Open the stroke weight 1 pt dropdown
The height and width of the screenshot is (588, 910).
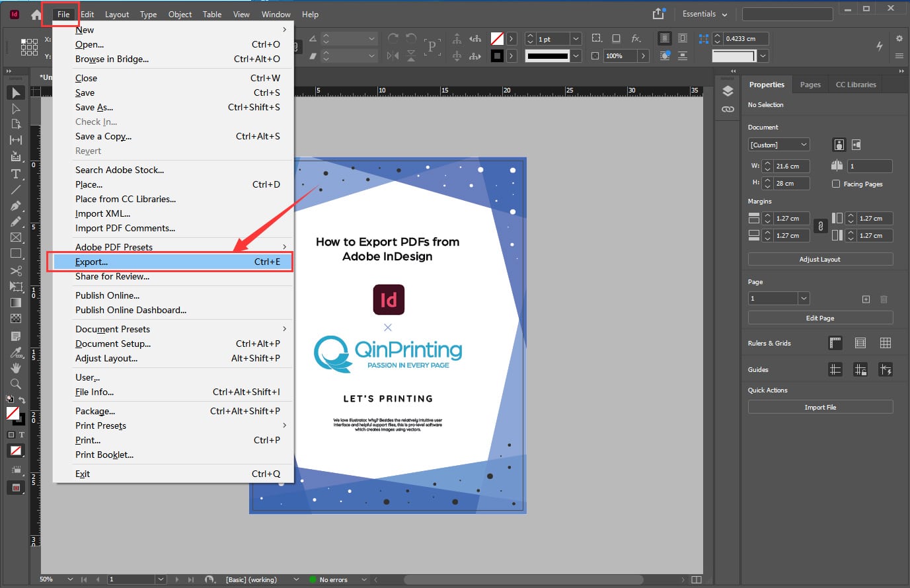click(575, 39)
